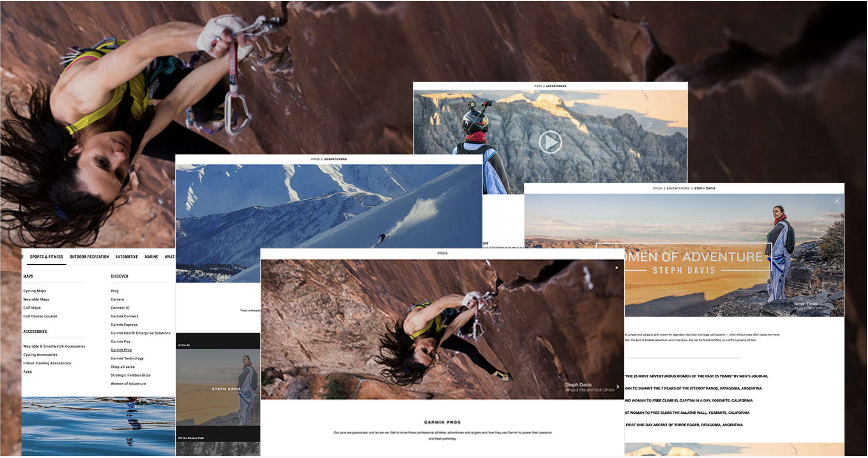
Task: Click the In the Air section header
Action: (184, 345)
